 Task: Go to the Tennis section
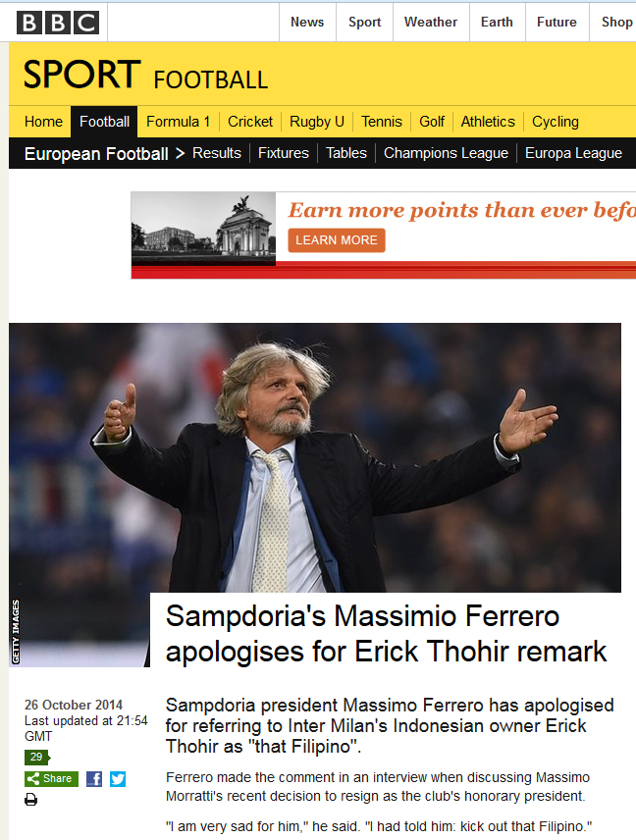pyautogui.click(x=382, y=122)
